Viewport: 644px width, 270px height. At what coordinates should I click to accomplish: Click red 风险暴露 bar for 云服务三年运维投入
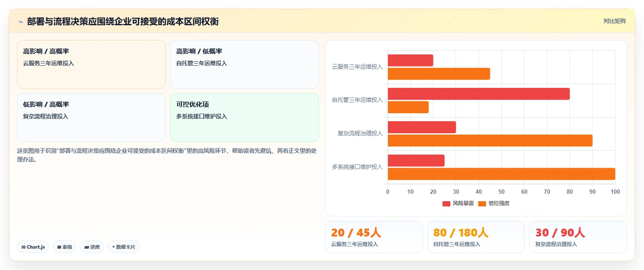click(x=410, y=61)
